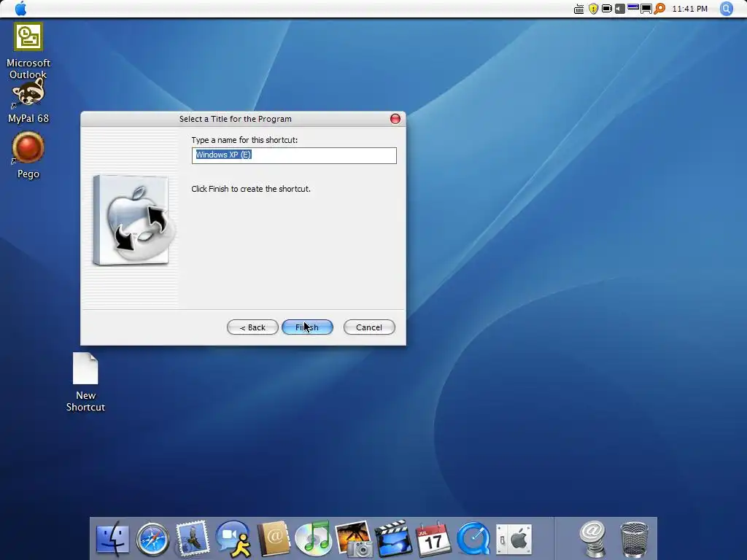747x560 pixels.
Task: Click the orange magnifier tray icon
Action: (659, 9)
